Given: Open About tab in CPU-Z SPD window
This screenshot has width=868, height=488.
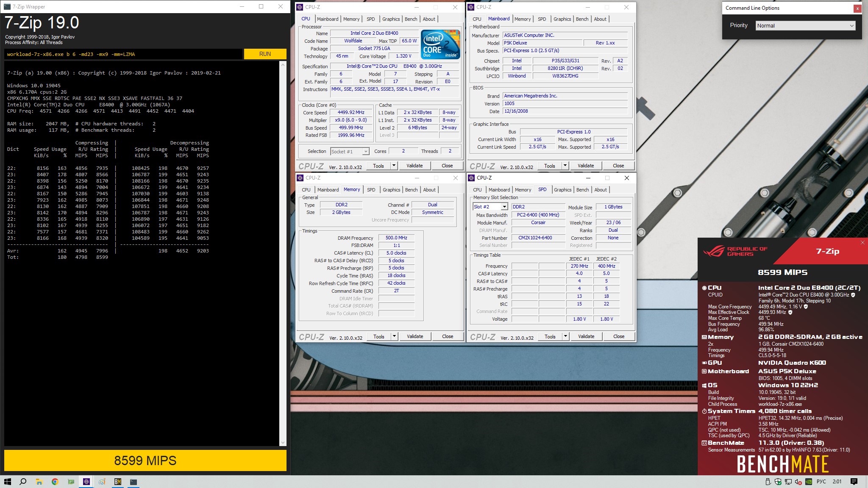Looking at the screenshot, I should click(x=600, y=190).
